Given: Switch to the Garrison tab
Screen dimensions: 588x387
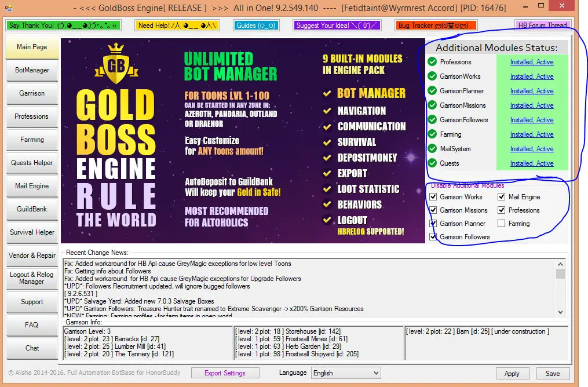Looking at the screenshot, I should [32, 93].
